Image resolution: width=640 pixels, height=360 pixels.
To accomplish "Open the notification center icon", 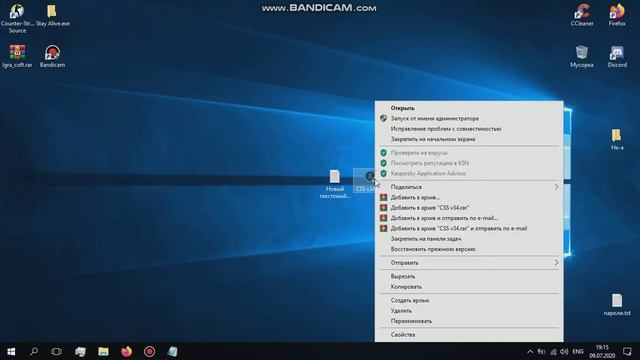I will (x=627, y=351).
